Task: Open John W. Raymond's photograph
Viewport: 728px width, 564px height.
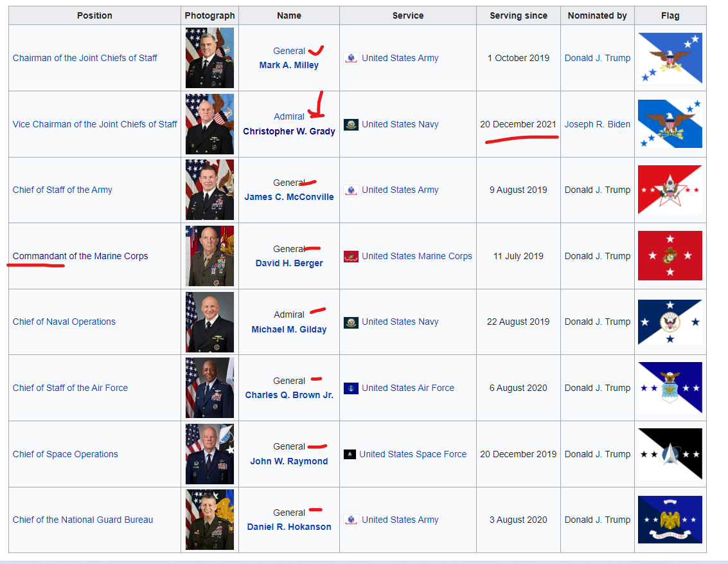Action: 210,454
